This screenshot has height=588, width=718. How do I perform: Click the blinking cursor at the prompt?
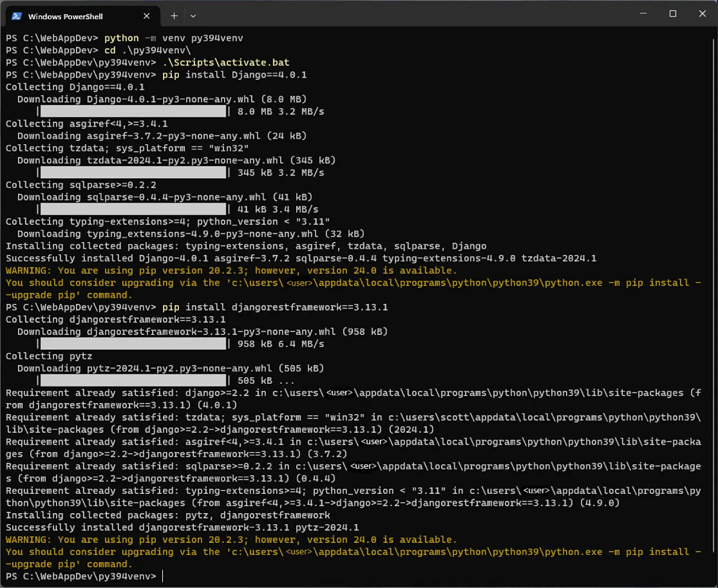[x=163, y=576]
